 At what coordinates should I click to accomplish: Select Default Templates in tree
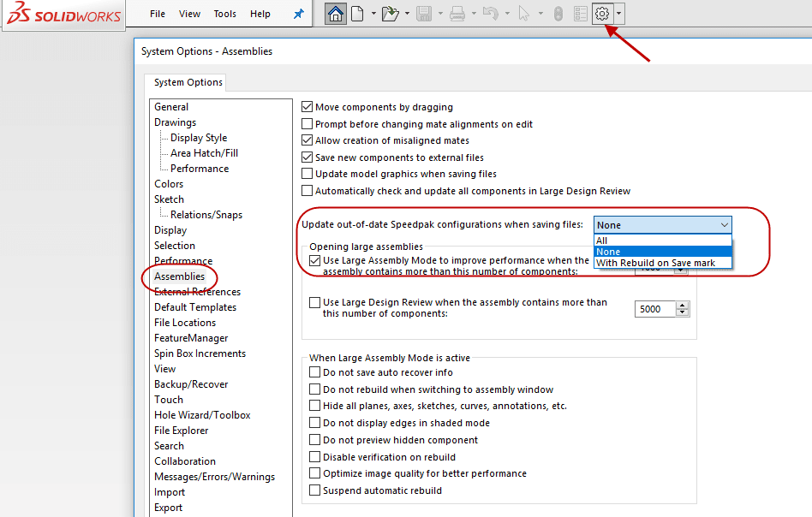pyautogui.click(x=195, y=307)
